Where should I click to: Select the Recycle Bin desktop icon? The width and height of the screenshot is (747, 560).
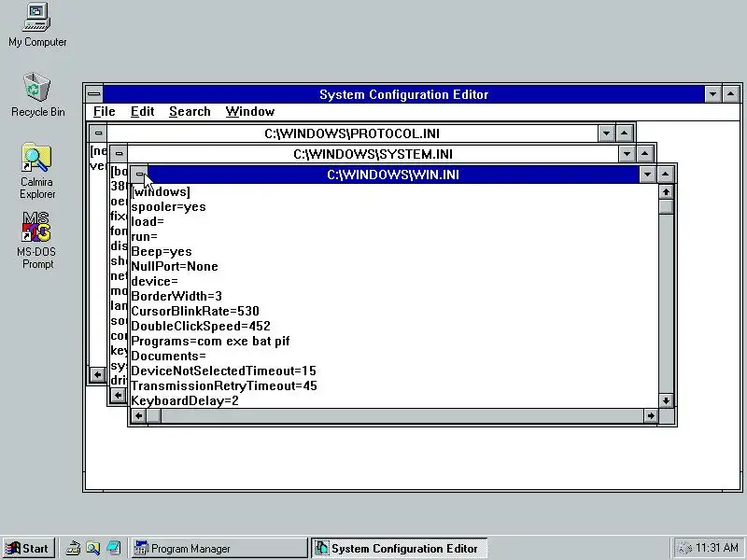37,95
